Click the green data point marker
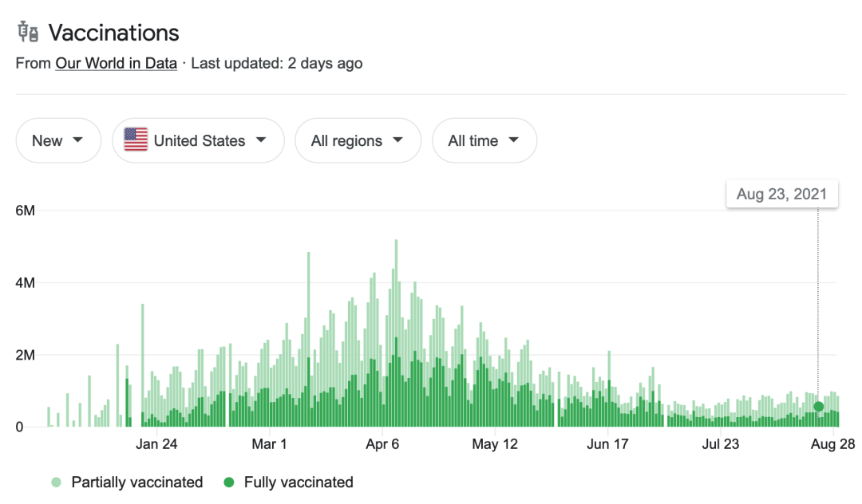Viewport: 862px width, 504px height. click(x=818, y=407)
